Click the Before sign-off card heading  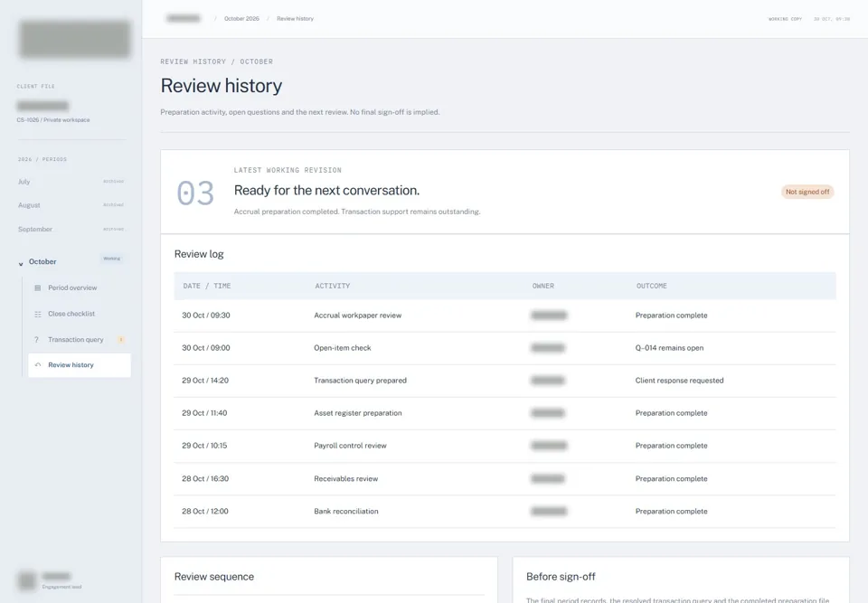(561, 577)
